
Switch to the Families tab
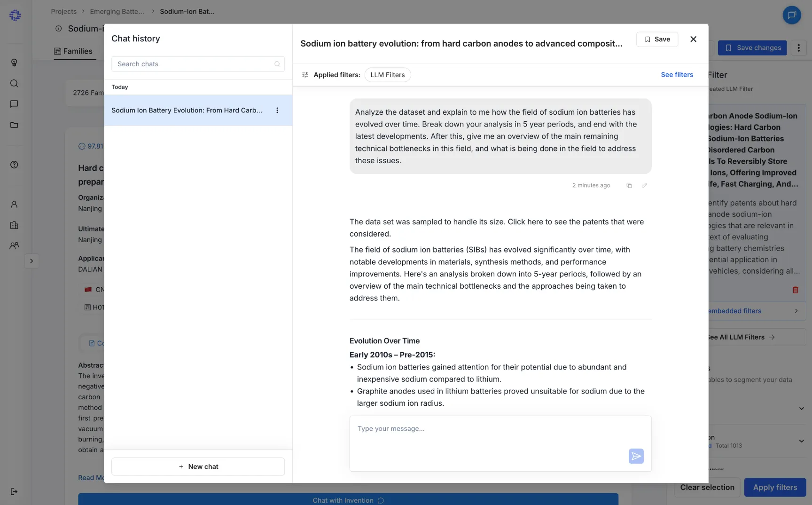click(73, 51)
